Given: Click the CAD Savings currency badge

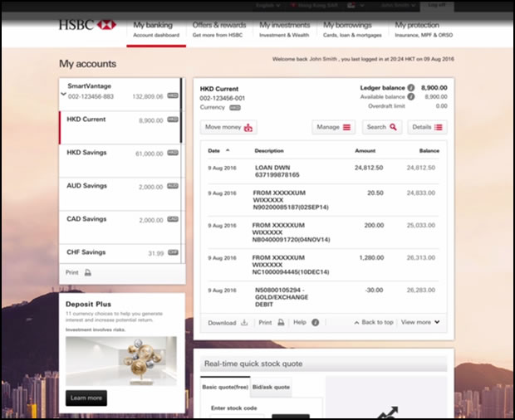Looking at the screenshot, I should point(173,219).
